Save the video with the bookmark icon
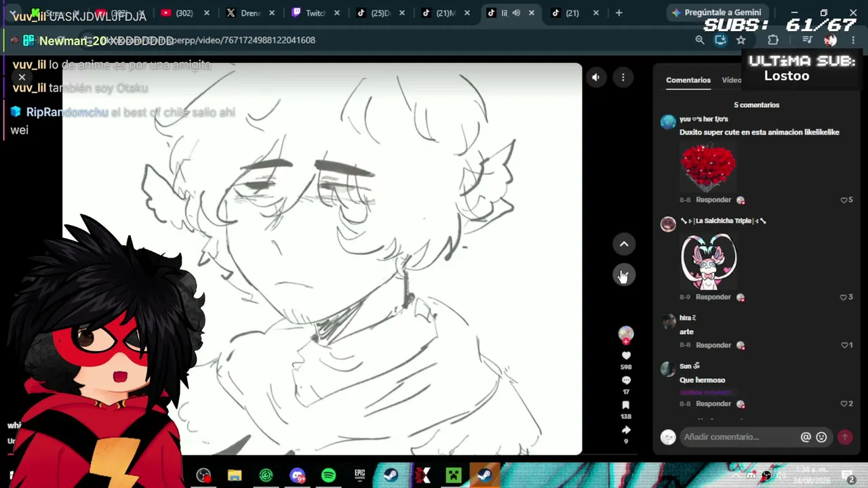 (626, 405)
